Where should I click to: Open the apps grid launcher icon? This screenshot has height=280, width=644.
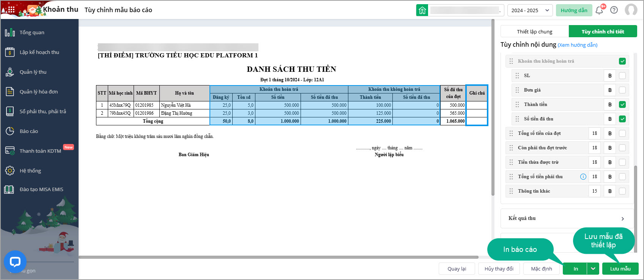tap(11, 10)
